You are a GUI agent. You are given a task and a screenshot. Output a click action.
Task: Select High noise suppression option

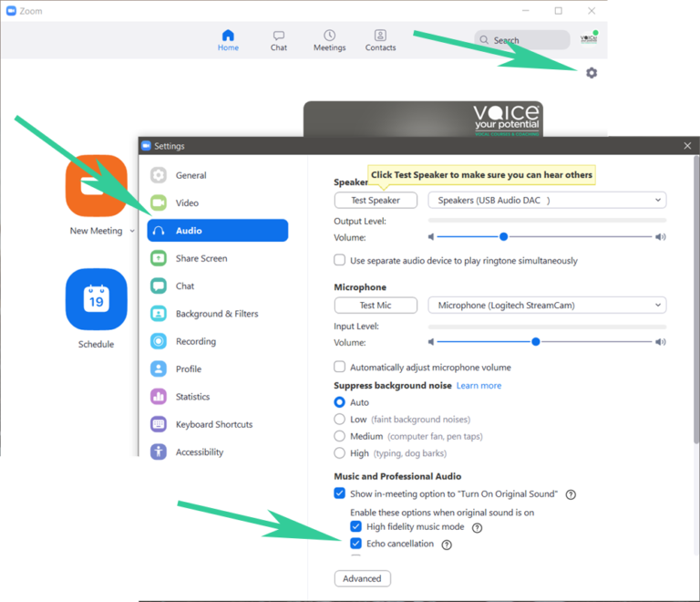coord(339,453)
